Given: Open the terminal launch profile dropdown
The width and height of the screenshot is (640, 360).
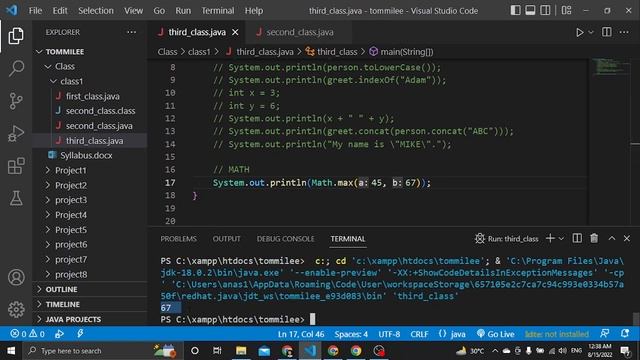Looking at the screenshot, I should click(561, 238).
